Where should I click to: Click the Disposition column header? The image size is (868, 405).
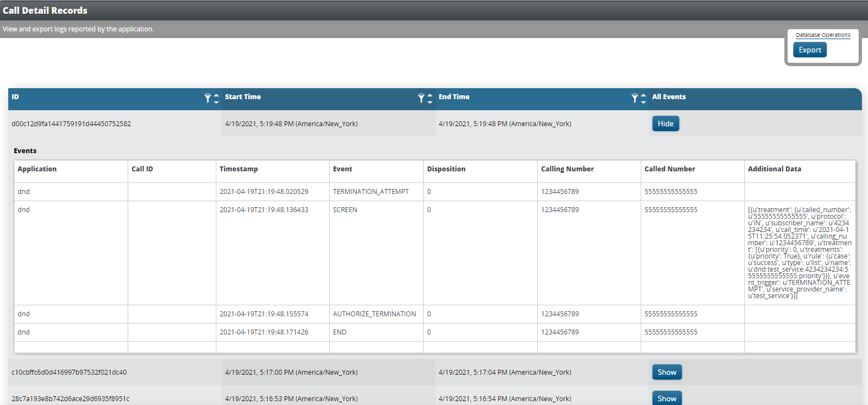tap(446, 169)
